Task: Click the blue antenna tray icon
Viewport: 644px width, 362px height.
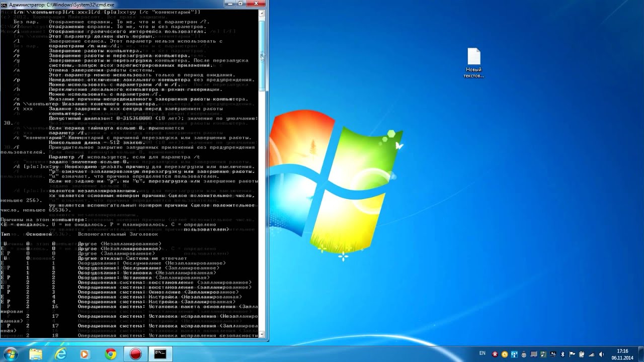Action: pos(514,354)
